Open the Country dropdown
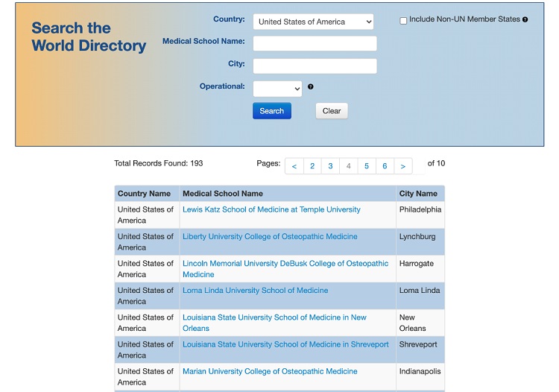This screenshot has height=392, width=559. tap(313, 22)
